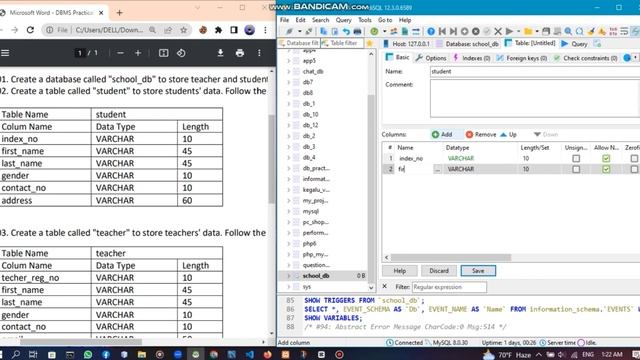Click the Help button below columns list
The width and height of the screenshot is (640, 360).
pos(400,271)
